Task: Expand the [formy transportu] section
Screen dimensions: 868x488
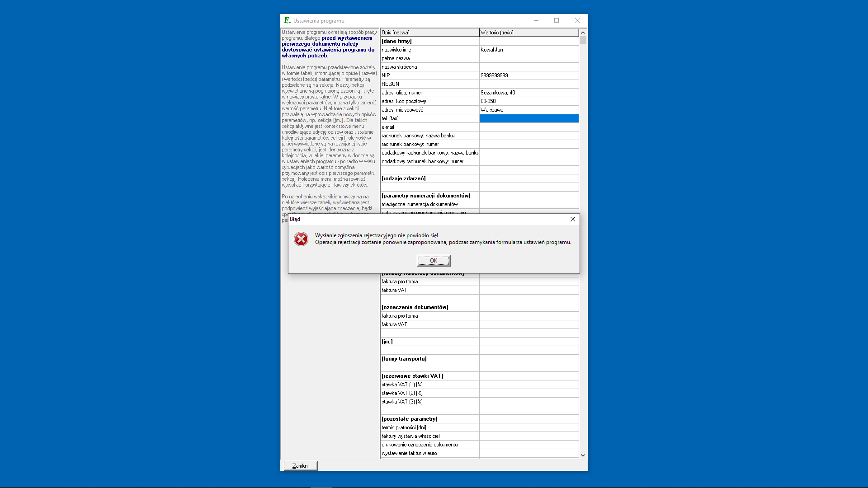Action: point(404,358)
